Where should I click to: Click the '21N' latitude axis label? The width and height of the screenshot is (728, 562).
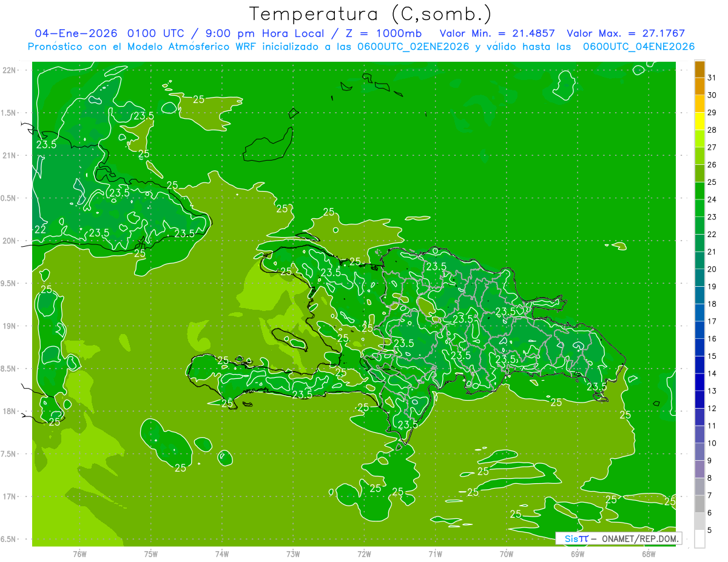tap(9, 155)
